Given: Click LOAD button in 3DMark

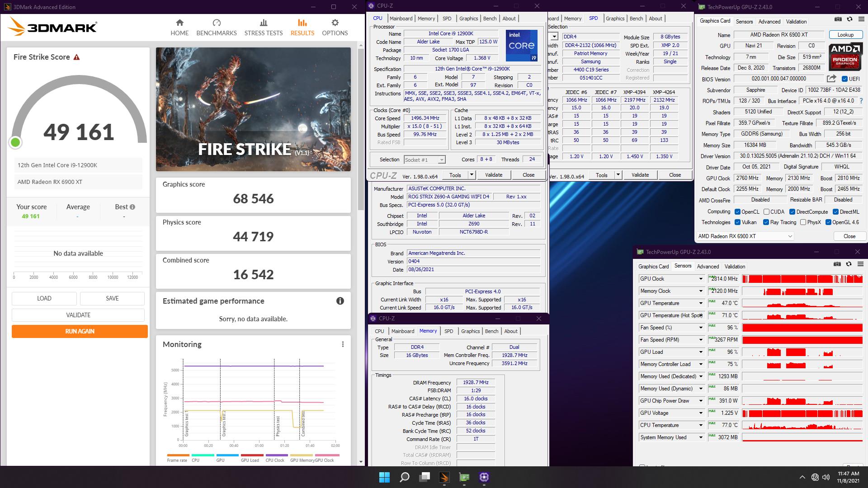Looking at the screenshot, I should click(x=44, y=298).
